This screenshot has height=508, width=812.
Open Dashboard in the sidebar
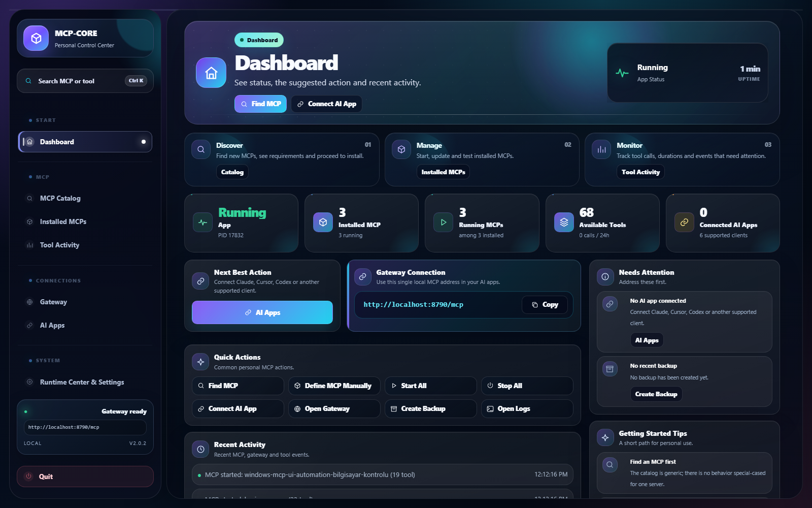[85, 142]
